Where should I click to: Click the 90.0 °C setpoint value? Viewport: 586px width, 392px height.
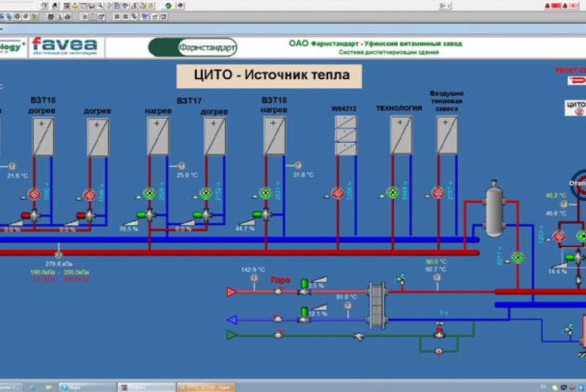[436, 262]
